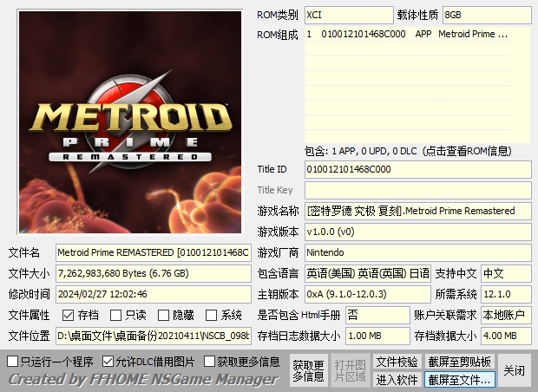Viewport: 538px width, 392px height.
Task: Check the 获取更多信息 checkbox
Action: pyautogui.click(x=209, y=361)
